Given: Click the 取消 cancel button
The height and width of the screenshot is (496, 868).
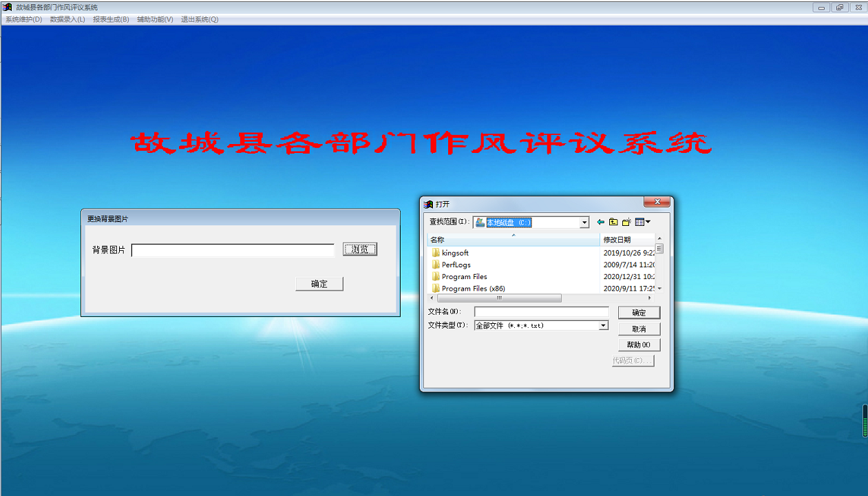Looking at the screenshot, I should (639, 329).
